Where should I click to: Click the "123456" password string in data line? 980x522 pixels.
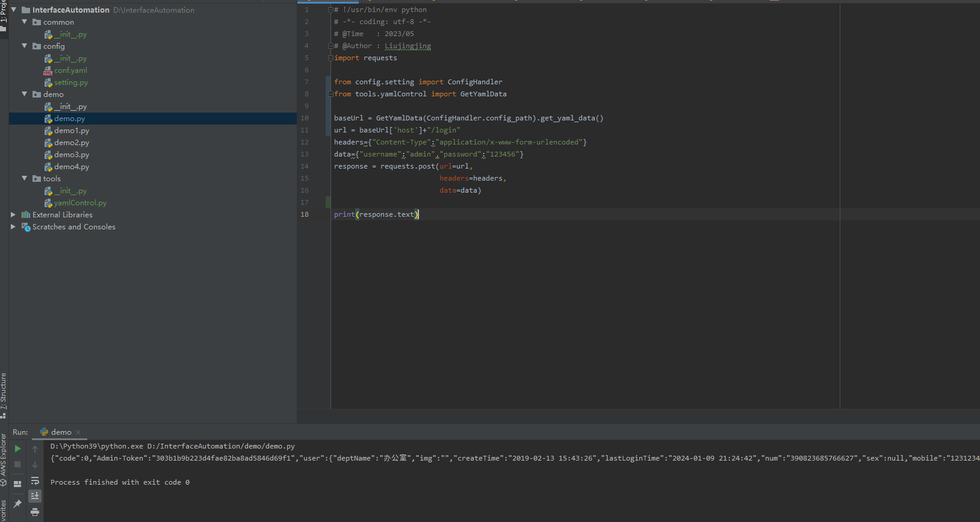(503, 154)
